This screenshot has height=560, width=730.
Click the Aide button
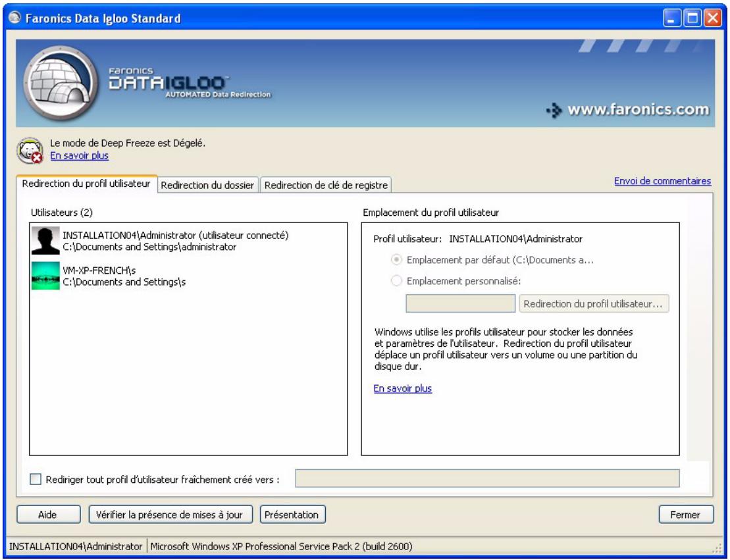(x=49, y=515)
